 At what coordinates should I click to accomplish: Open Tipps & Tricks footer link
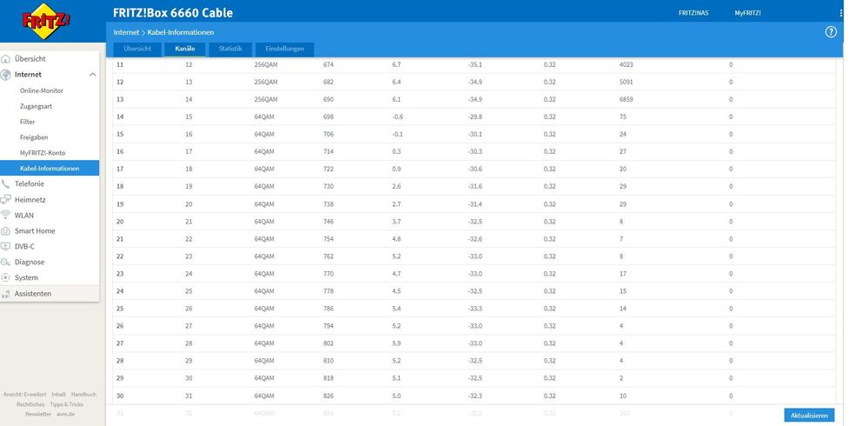click(66, 404)
